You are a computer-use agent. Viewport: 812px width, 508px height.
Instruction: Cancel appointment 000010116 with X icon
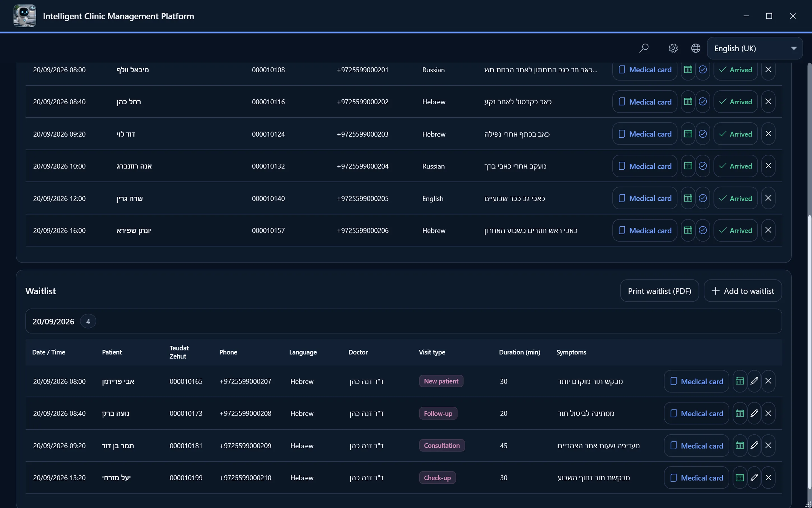click(x=768, y=102)
